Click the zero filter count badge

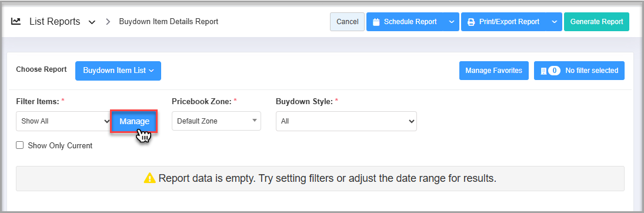[x=554, y=71]
